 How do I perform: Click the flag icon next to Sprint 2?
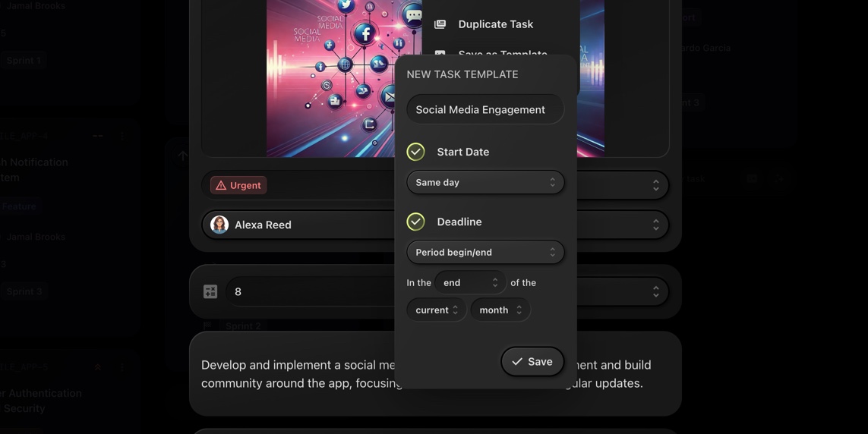coord(207,325)
